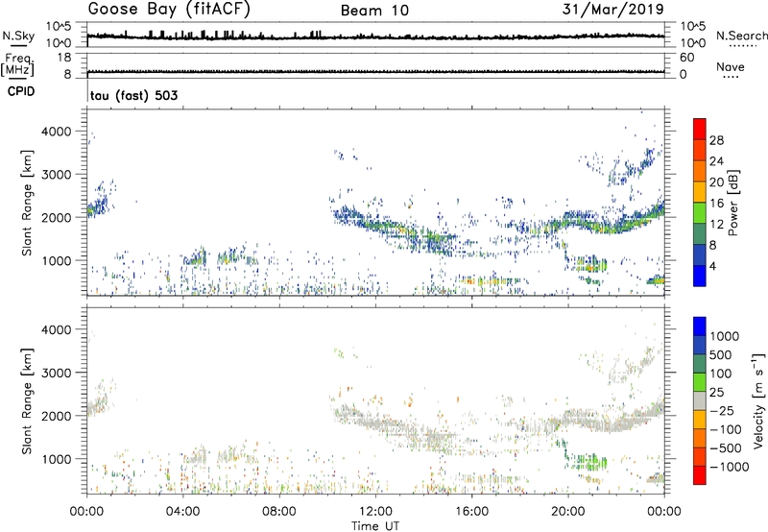Click the gray band of the Velocity color bar
Image resolution: width=768 pixels, height=532 pixels.
coord(700,400)
